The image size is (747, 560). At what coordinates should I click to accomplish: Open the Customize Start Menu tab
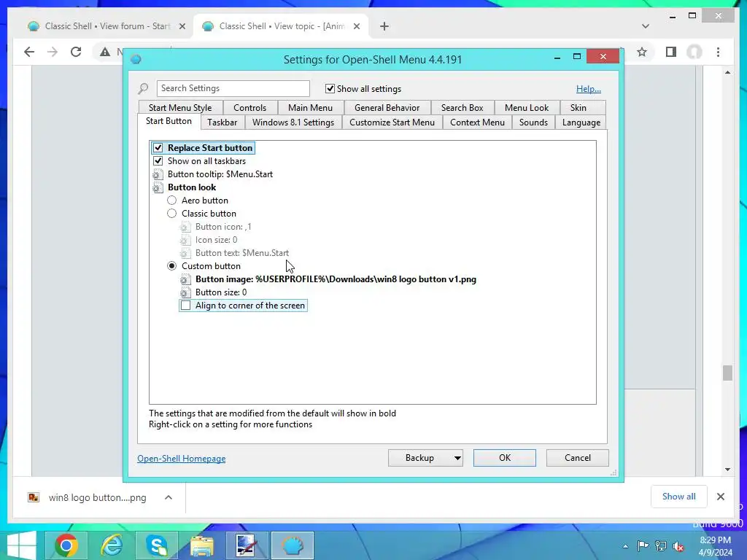click(x=392, y=122)
